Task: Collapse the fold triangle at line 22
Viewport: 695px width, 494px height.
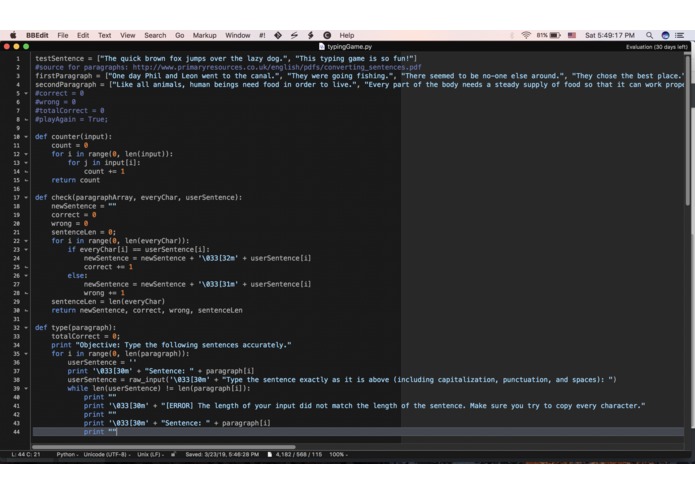Action: tap(26, 241)
